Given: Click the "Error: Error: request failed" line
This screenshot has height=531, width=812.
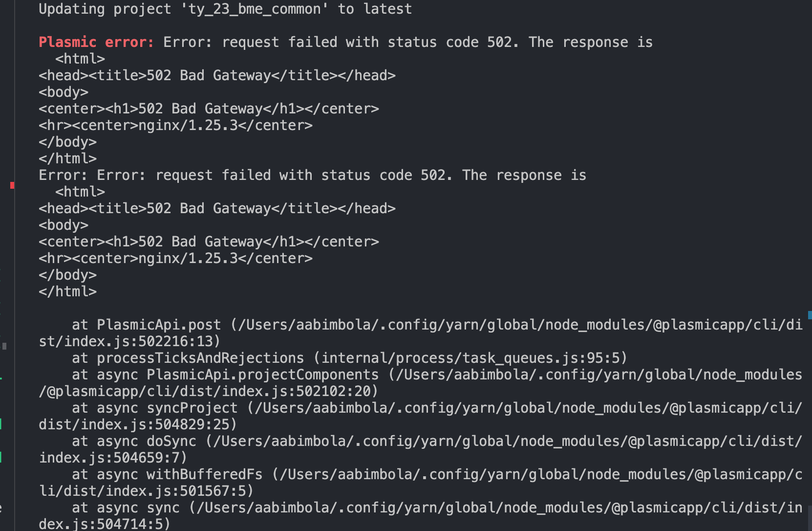Looking at the screenshot, I should (313, 176).
